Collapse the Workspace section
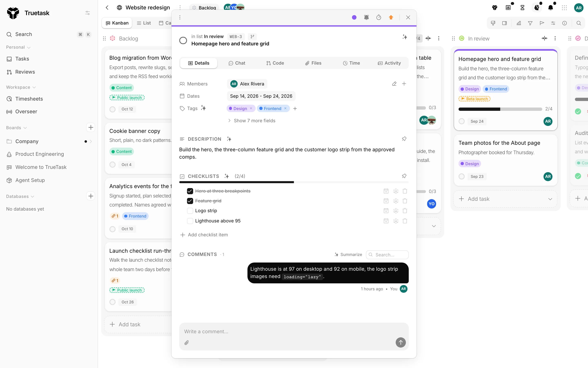Screen dimensions: 588x368 (x=21, y=87)
